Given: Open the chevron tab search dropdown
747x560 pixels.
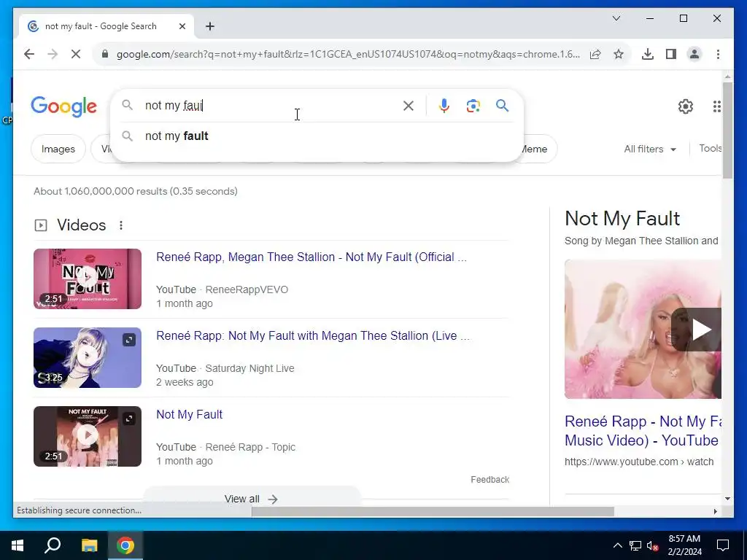Looking at the screenshot, I should [x=616, y=18].
